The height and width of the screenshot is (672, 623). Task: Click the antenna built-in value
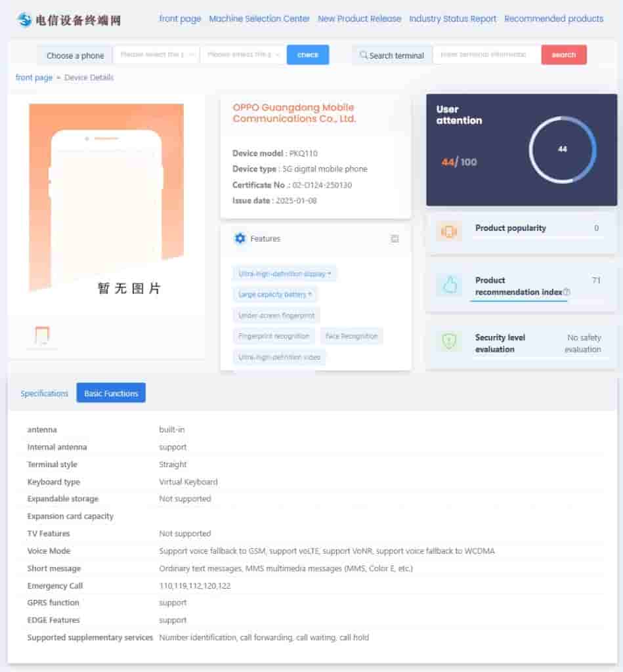click(x=171, y=429)
